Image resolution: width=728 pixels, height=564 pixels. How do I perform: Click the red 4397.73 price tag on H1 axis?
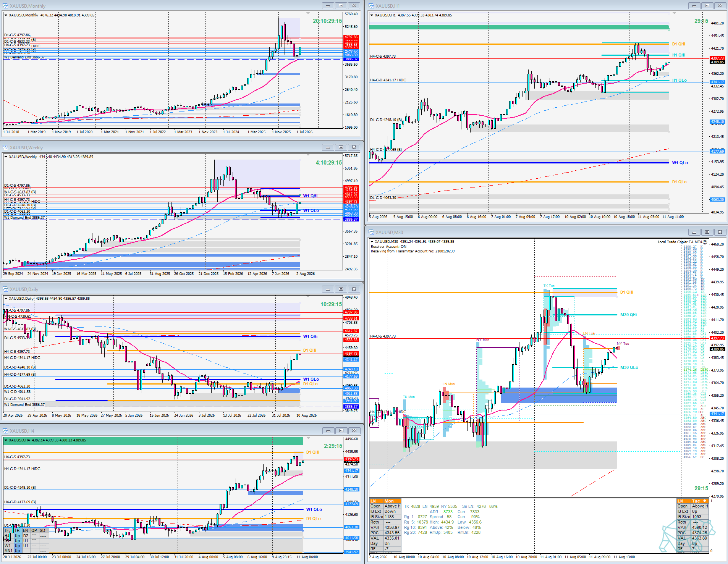[717, 58]
